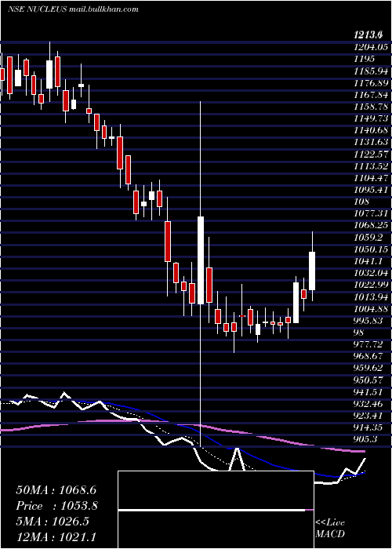392x549 pixels.
Task: Click the 1050.15 price axis label
Action: click(x=371, y=249)
